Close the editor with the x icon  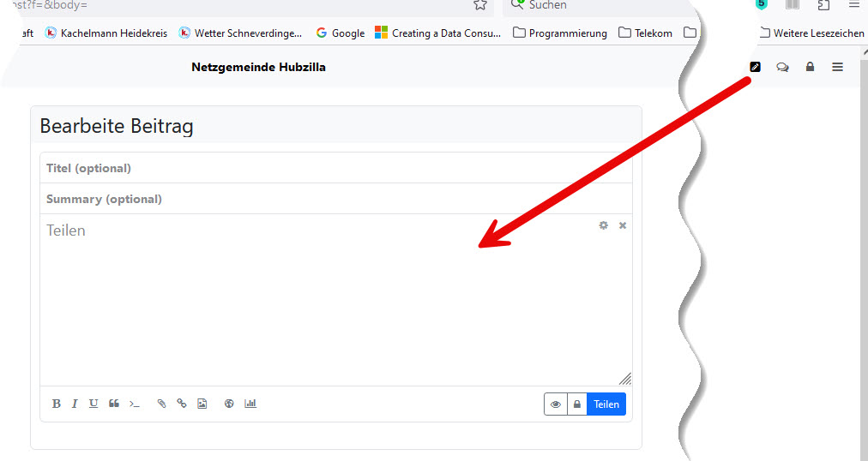pyautogui.click(x=623, y=225)
